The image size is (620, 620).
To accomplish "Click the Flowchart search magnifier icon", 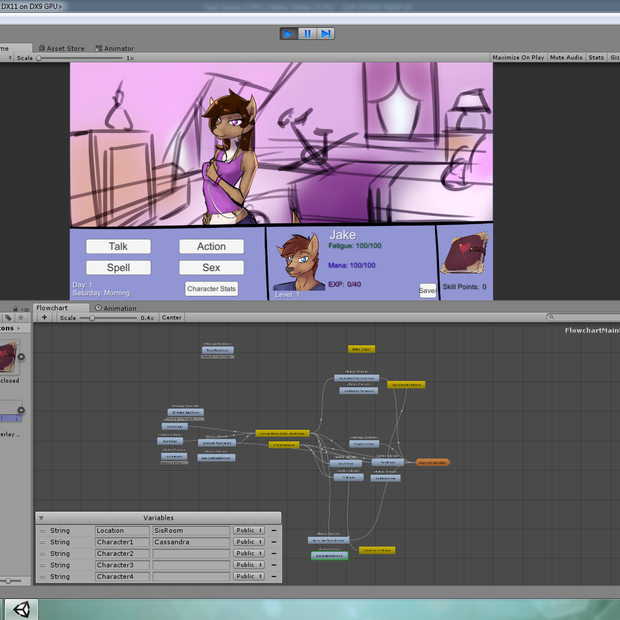I will (x=551, y=317).
